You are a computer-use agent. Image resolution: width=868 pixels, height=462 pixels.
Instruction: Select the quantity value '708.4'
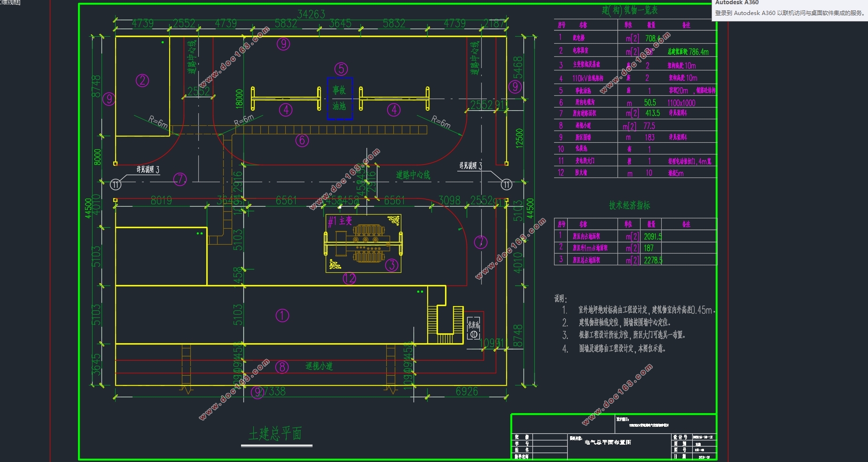tap(653, 38)
